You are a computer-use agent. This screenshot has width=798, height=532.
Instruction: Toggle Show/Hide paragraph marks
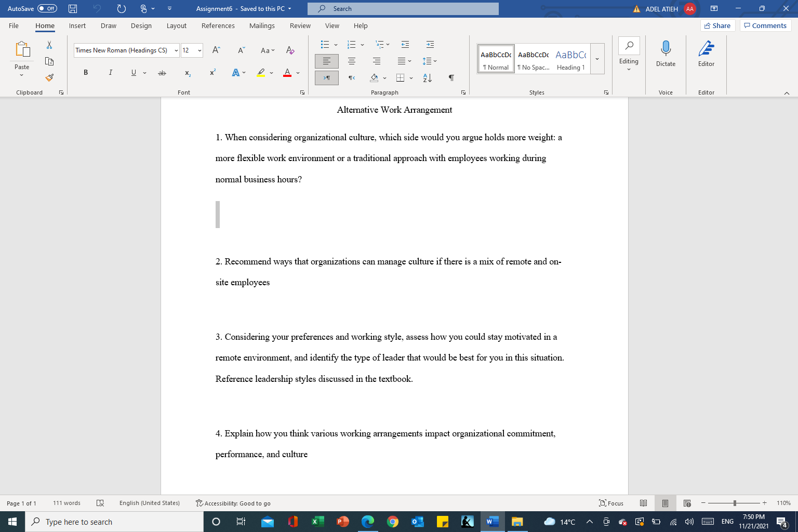[x=451, y=78]
